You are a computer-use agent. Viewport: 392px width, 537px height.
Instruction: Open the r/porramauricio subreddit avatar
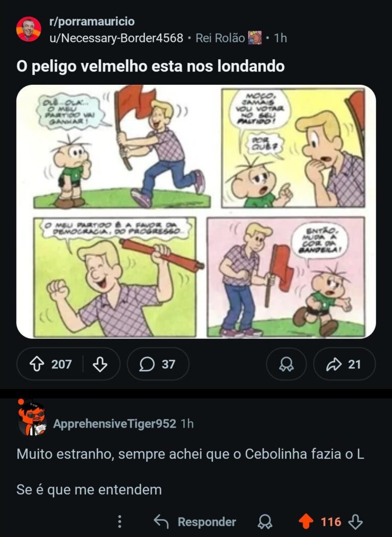(29, 29)
